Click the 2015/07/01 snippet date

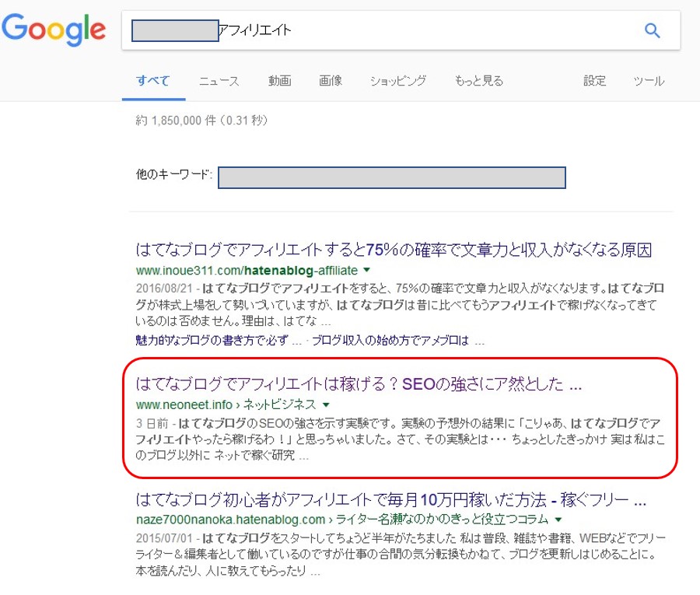pyautogui.click(x=164, y=538)
